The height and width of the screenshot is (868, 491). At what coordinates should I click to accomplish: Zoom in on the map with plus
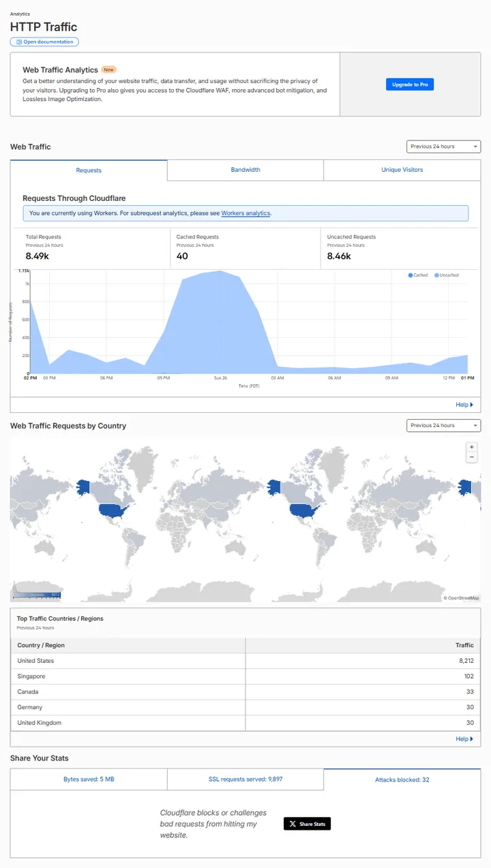click(472, 447)
